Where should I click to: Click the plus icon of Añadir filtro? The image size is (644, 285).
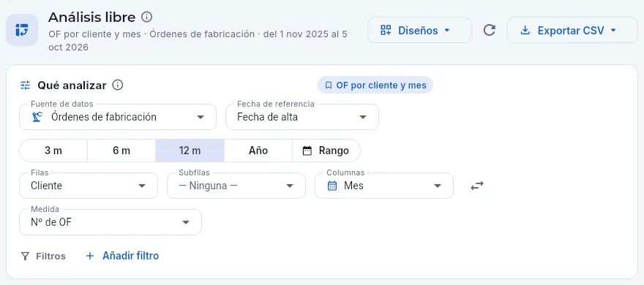tap(90, 256)
